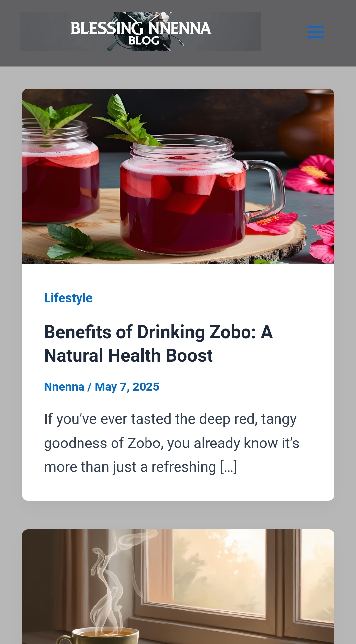Open the steaming tea cup post thumbnail

click(178, 586)
